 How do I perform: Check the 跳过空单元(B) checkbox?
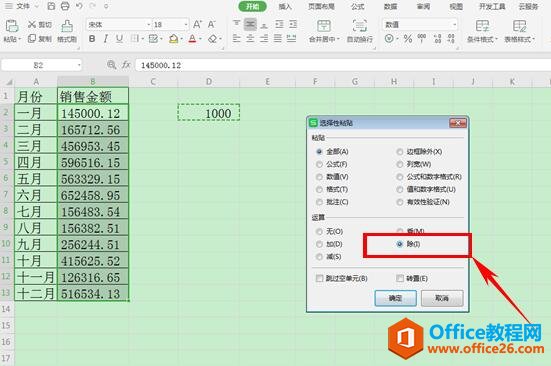[319, 278]
